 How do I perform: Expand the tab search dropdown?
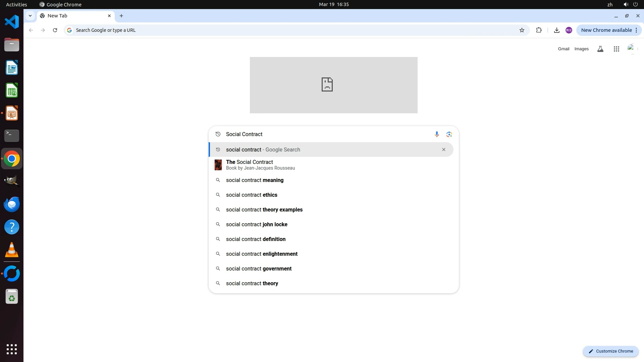click(30, 16)
